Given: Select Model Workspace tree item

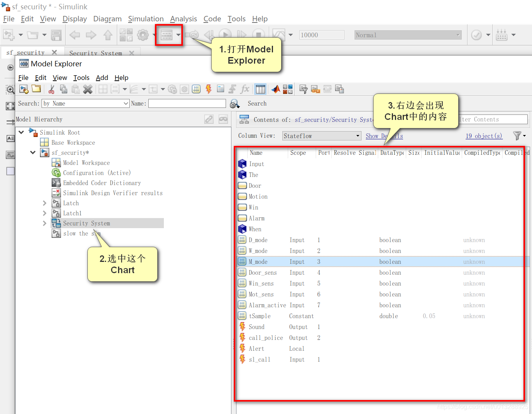Looking at the screenshot, I should 86,163.
